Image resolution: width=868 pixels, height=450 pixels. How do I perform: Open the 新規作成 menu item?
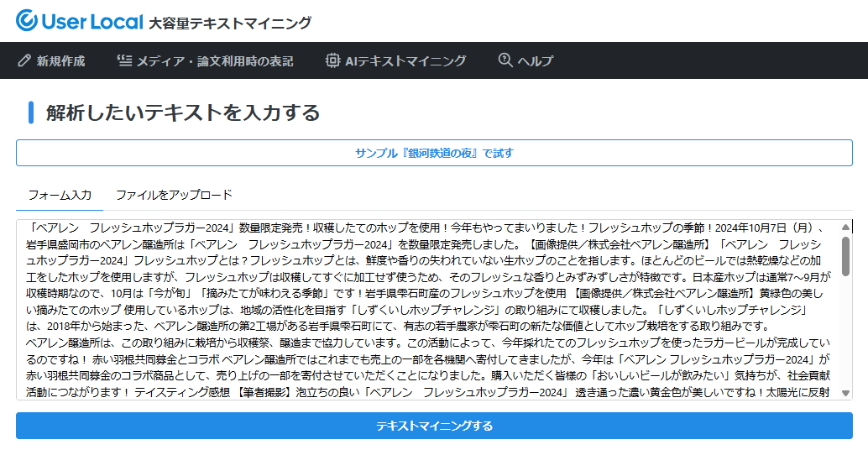pos(60,60)
